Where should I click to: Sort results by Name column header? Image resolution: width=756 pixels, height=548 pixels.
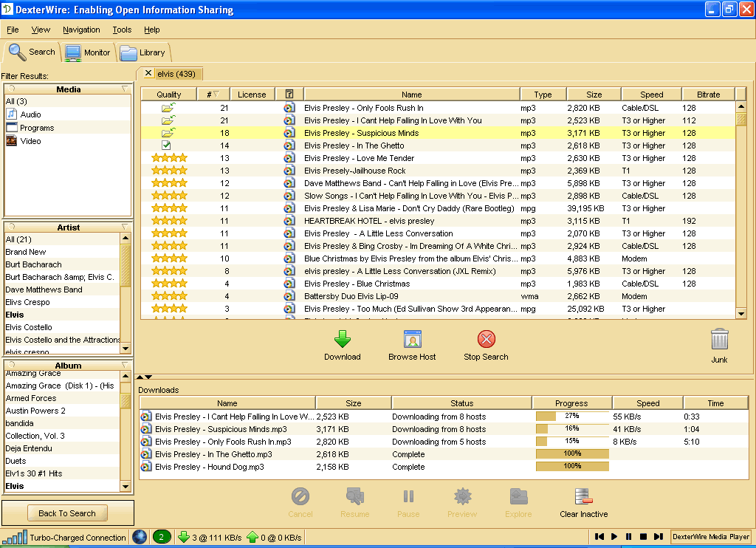(411, 94)
